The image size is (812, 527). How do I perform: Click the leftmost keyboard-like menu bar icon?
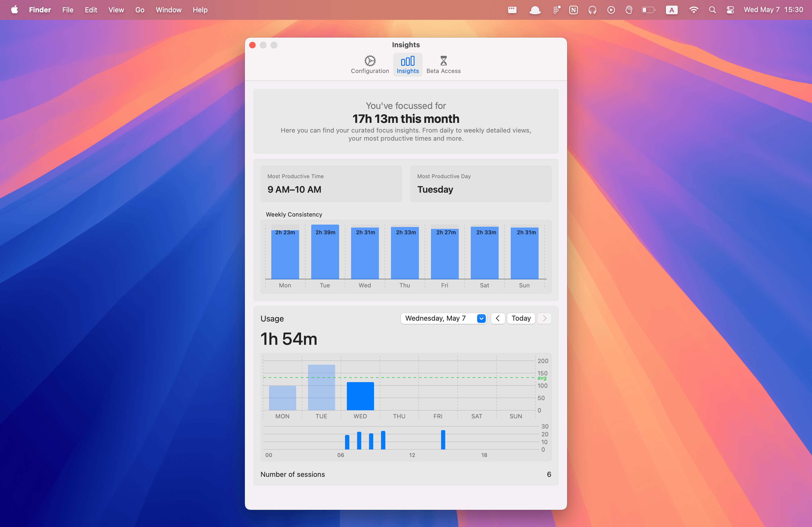pyautogui.click(x=512, y=10)
